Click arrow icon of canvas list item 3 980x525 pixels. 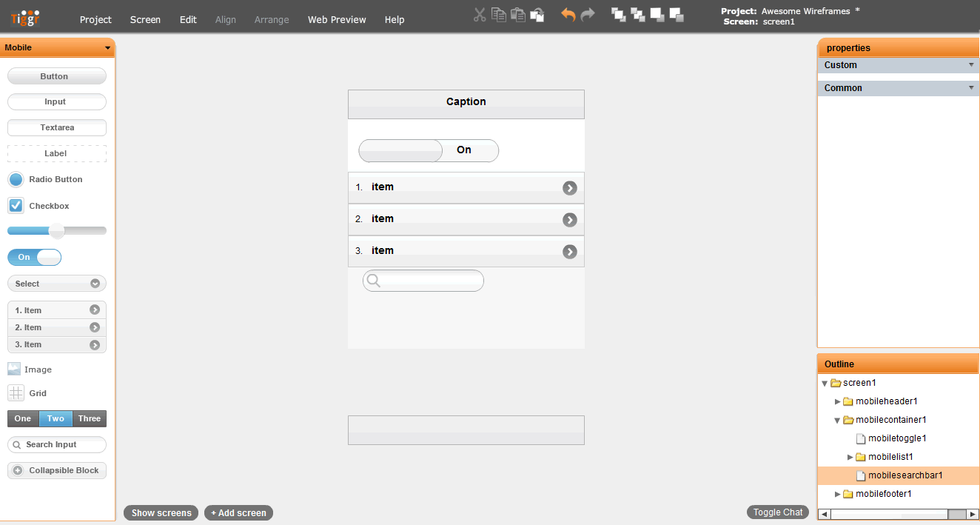(569, 252)
